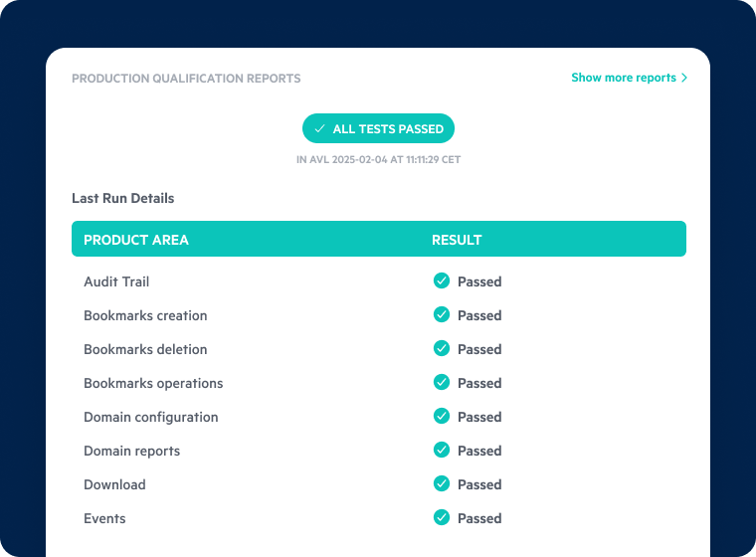
Task: Click the Production Qualification Reports heading
Action: coord(186,79)
